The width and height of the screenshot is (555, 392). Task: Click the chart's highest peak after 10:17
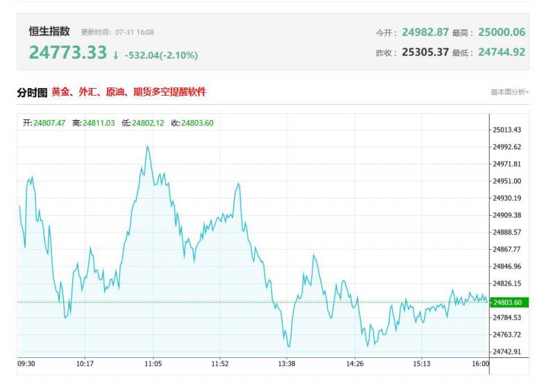tap(147, 146)
